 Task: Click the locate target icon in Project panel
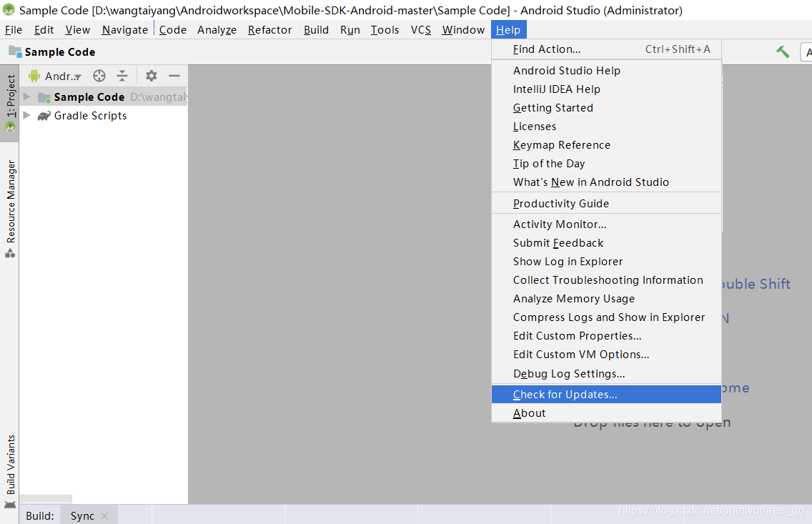click(x=99, y=76)
